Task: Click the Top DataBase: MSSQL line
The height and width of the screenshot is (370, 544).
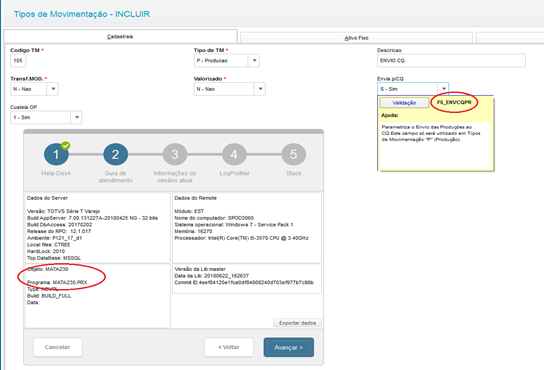Action: (x=54, y=258)
